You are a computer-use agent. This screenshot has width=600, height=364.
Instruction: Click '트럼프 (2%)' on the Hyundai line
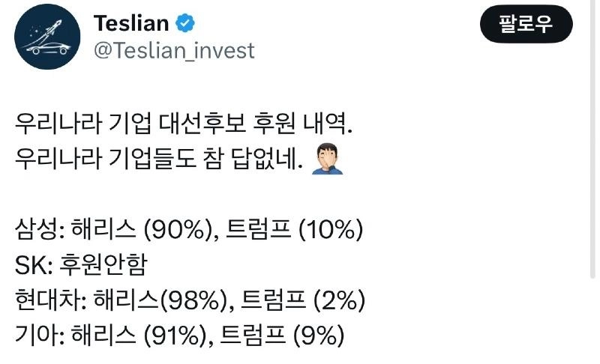304,301
